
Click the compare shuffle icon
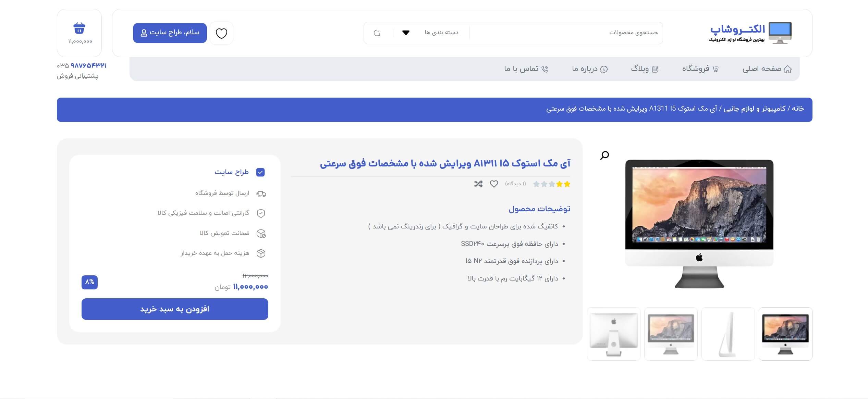(478, 184)
